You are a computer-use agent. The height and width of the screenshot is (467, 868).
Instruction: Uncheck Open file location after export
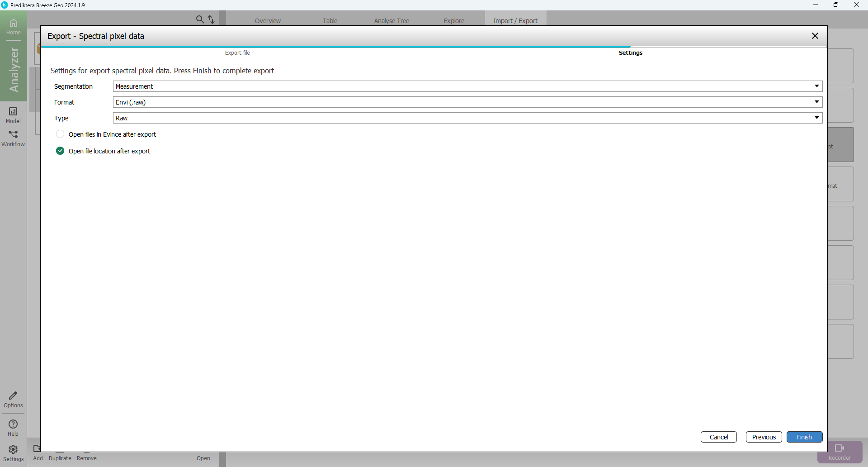click(60, 151)
